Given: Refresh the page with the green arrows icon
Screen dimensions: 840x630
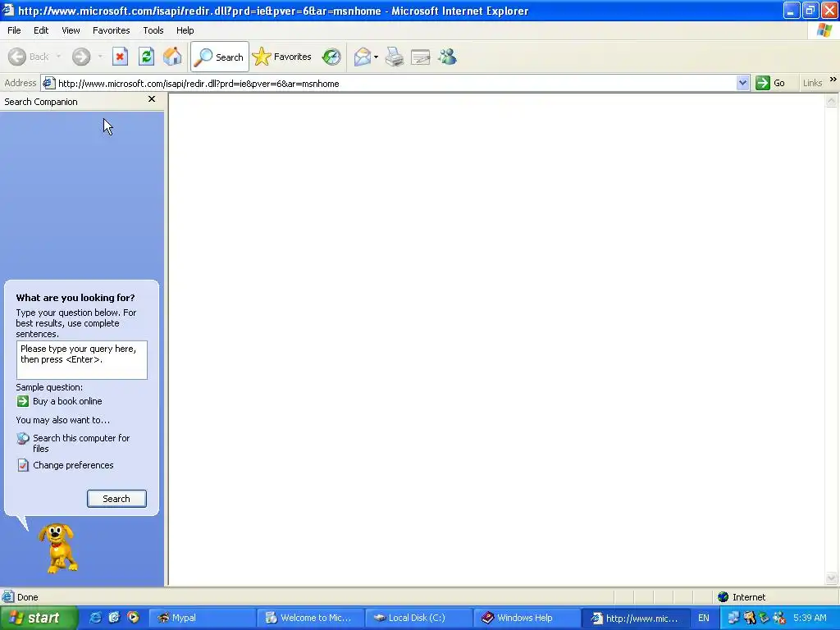Looking at the screenshot, I should 146,57.
